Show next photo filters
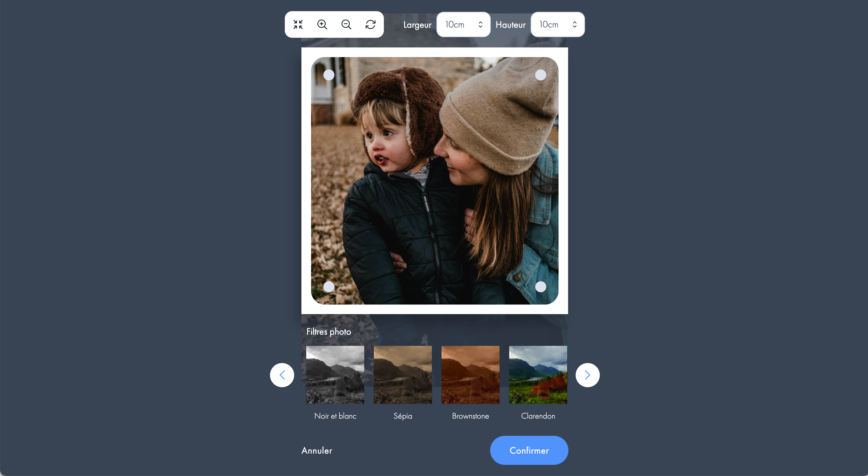The width and height of the screenshot is (868, 476). [x=587, y=375]
